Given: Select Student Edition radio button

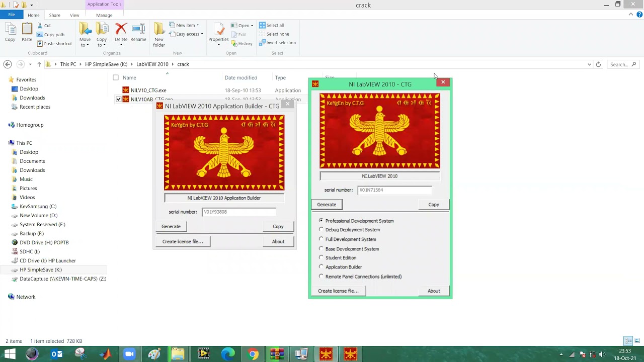Looking at the screenshot, I should coord(321,257).
